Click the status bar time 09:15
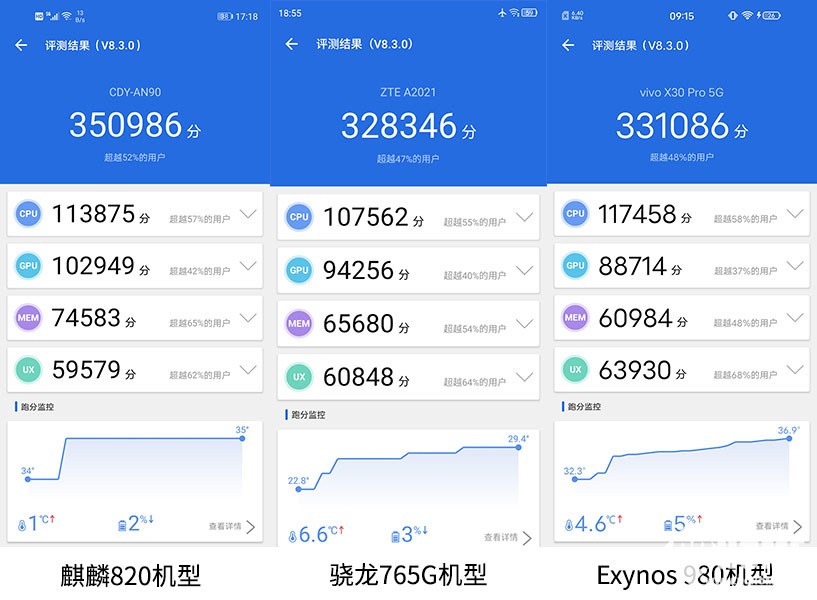817x600 pixels. pos(682,16)
